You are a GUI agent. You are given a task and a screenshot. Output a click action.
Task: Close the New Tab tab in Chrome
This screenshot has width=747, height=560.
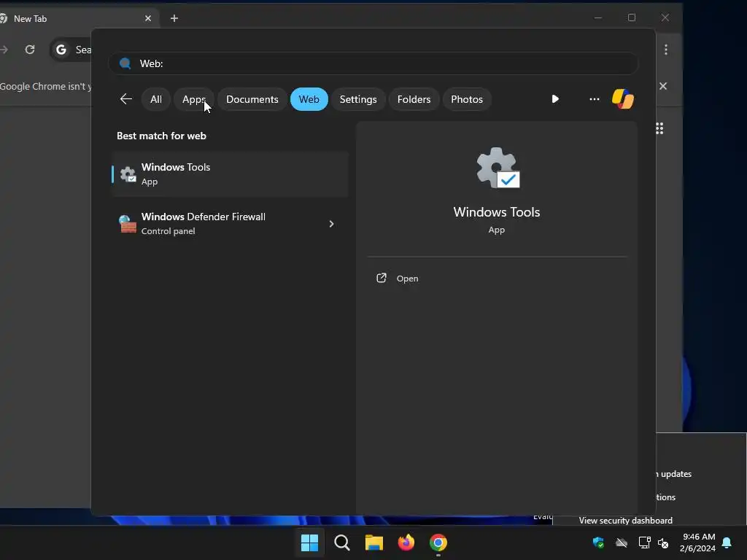148,18
